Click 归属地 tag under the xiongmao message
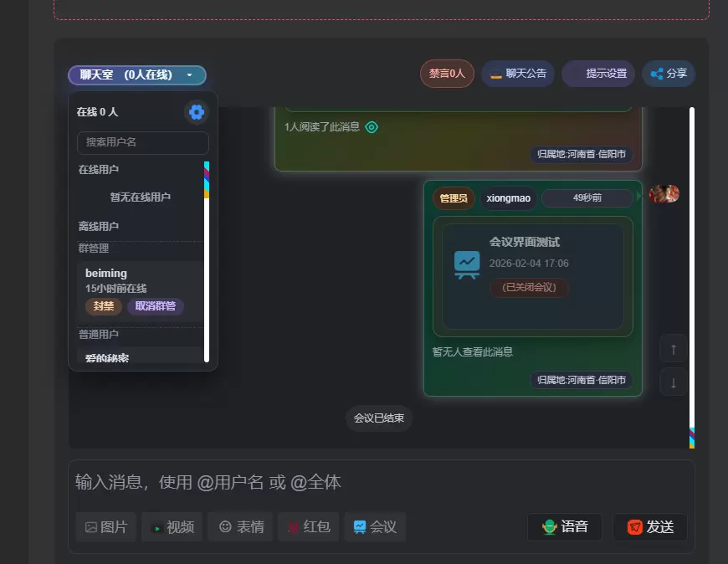728x564 pixels. pyautogui.click(x=582, y=380)
